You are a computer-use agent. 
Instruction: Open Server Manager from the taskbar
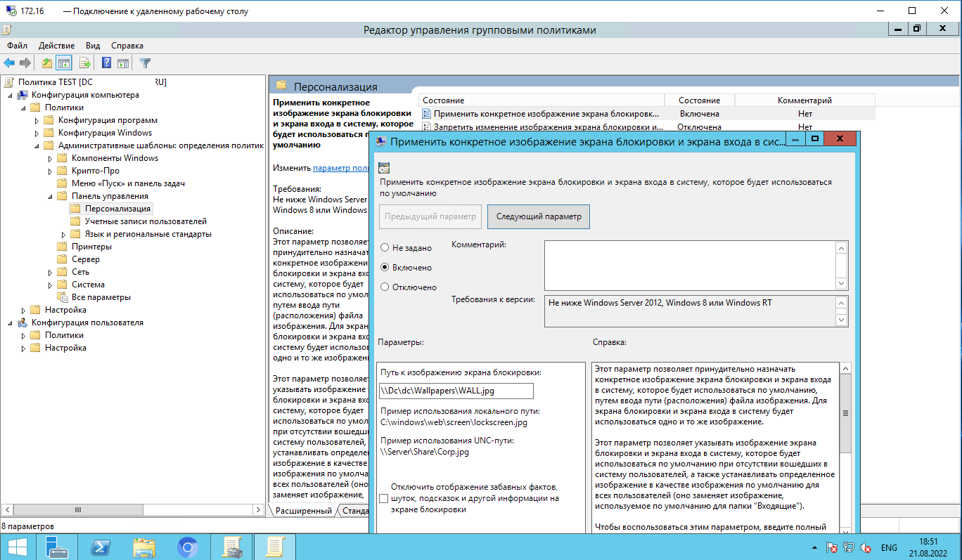(57, 547)
